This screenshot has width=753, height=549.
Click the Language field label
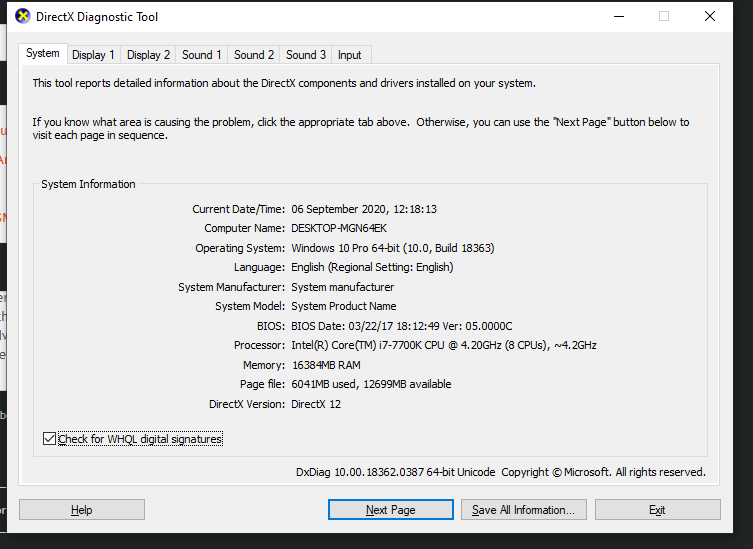(259, 267)
